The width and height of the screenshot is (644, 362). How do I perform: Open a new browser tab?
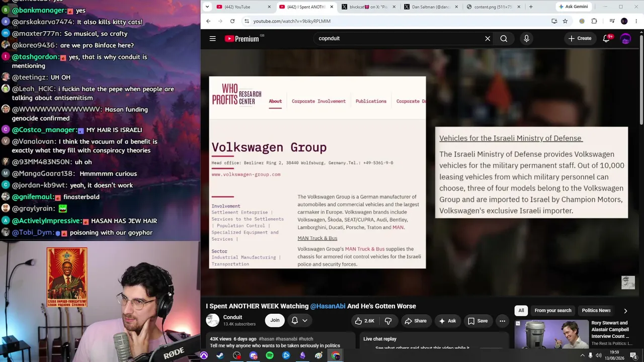pos(531,7)
